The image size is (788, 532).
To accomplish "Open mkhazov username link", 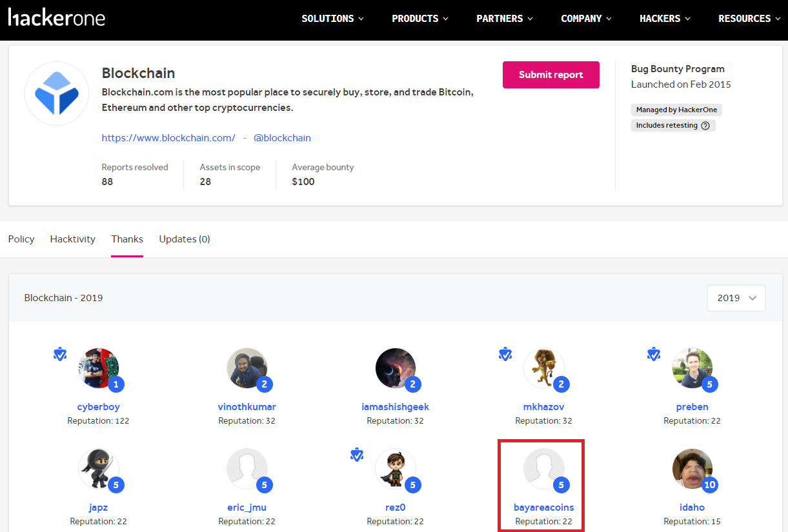I will pyautogui.click(x=543, y=407).
